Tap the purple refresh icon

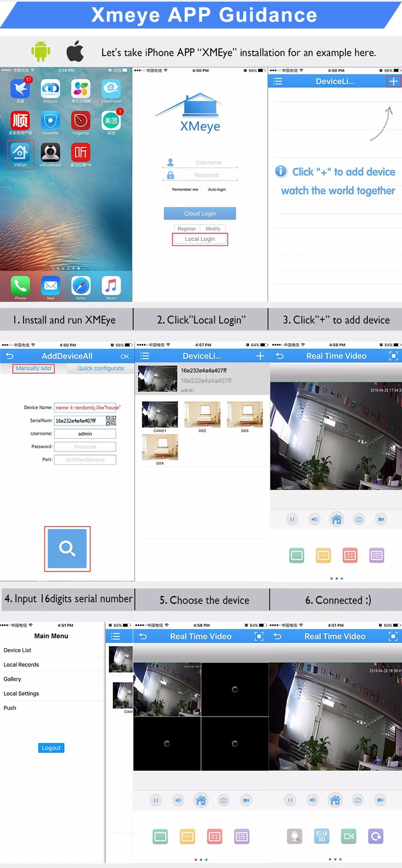(x=376, y=836)
